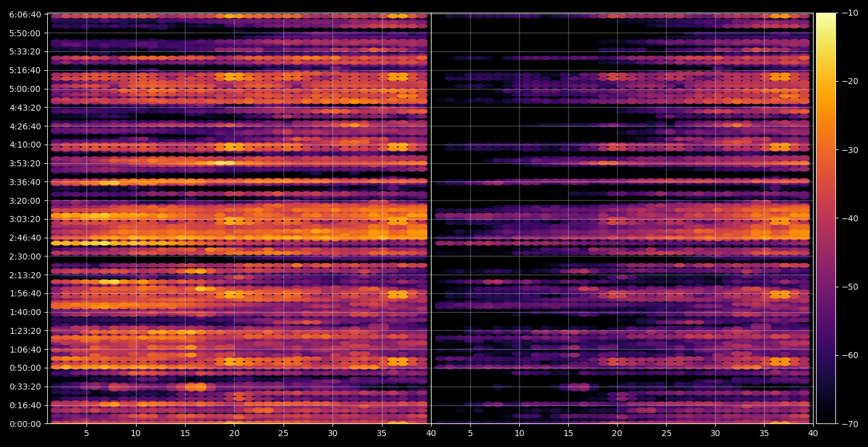Screen dimensions: 868x447
Task: Click x-axis label 35 under right heatmap
Action: pyautogui.click(x=764, y=433)
